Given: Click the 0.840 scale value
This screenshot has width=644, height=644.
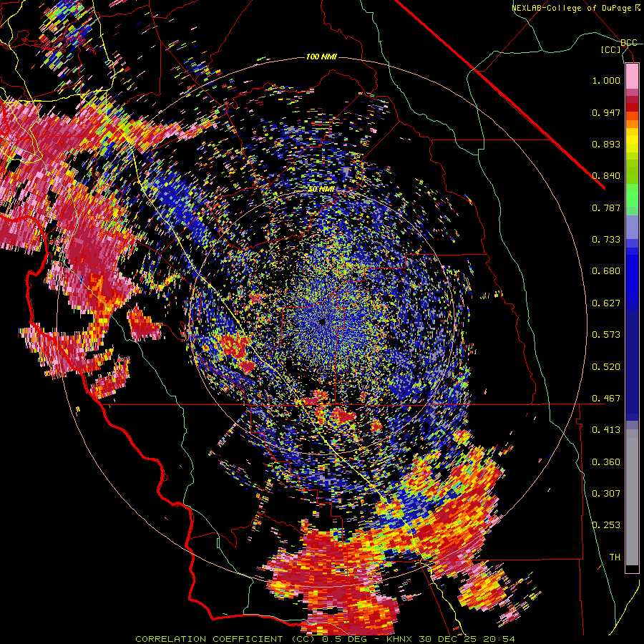Looking at the screenshot, I should (x=606, y=176).
